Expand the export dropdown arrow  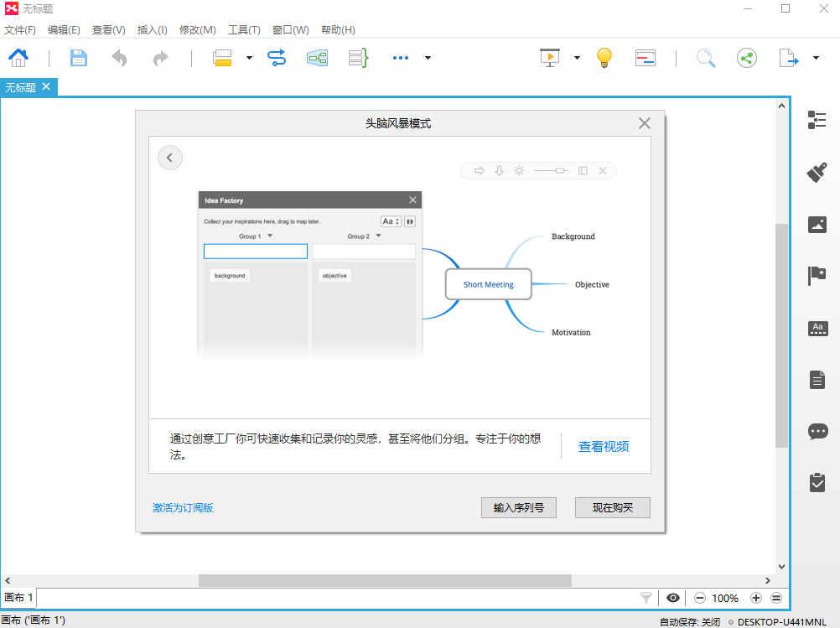[816, 58]
